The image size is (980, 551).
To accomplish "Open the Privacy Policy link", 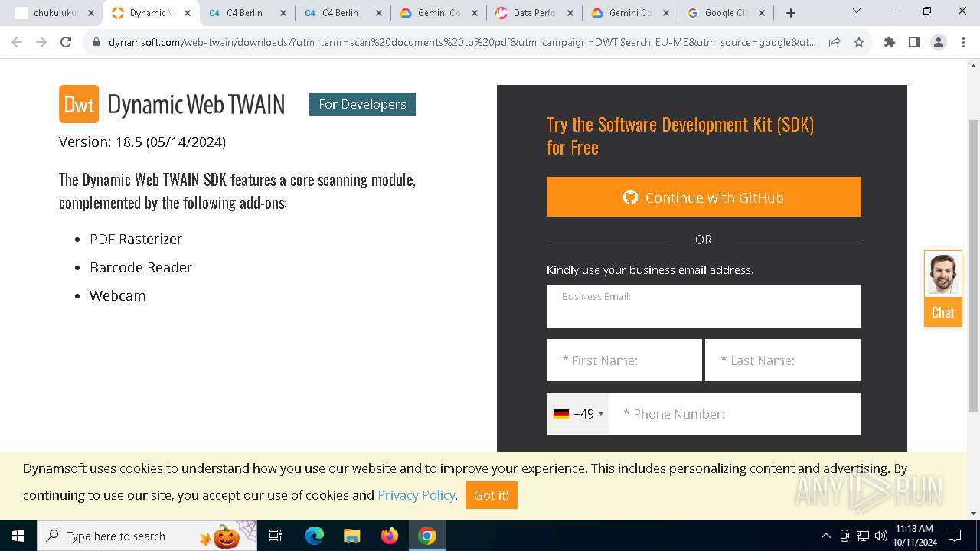I will point(416,495).
